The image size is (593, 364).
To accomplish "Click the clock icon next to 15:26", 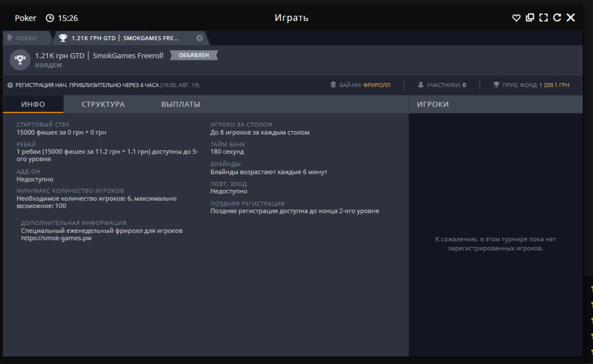I will (x=50, y=18).
